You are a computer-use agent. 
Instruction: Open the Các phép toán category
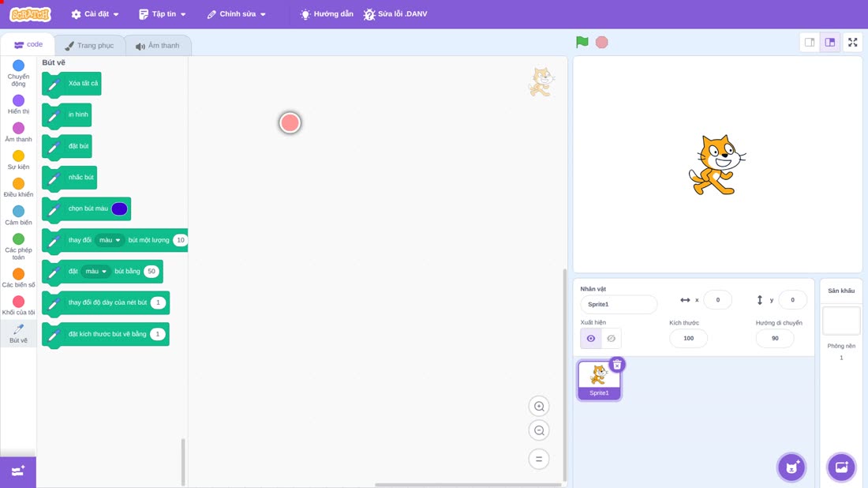point(18,247)
